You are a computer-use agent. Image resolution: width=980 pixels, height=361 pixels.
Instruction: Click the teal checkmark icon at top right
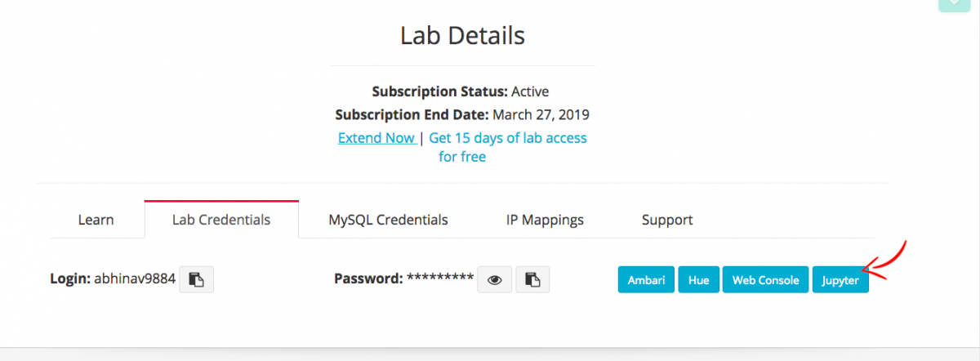(954, 4)
